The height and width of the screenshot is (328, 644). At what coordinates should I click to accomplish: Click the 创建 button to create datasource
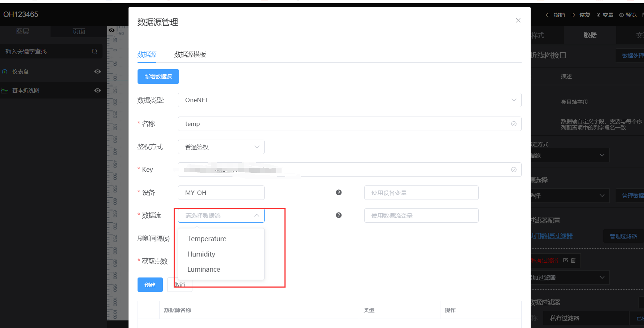(x=150, y=285)
